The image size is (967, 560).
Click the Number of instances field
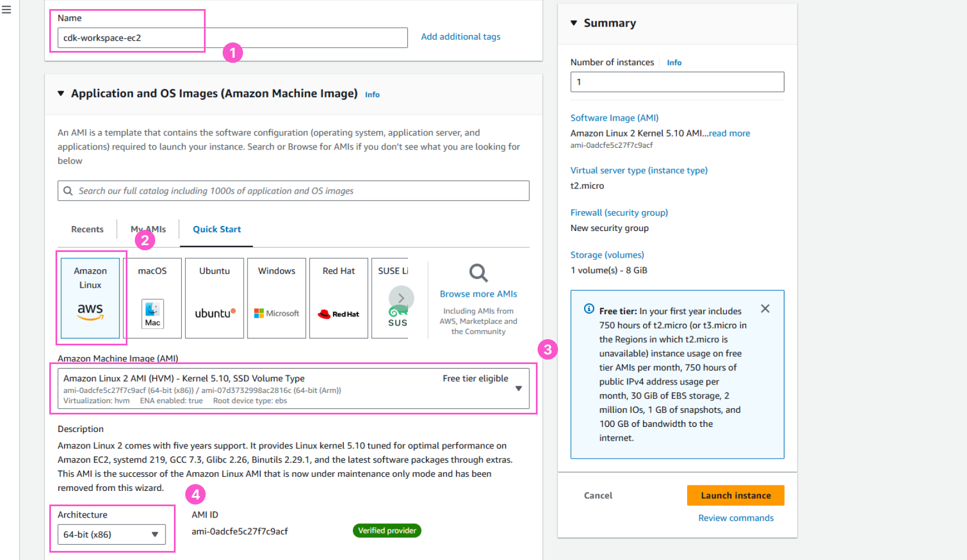(x=678, y=82)
